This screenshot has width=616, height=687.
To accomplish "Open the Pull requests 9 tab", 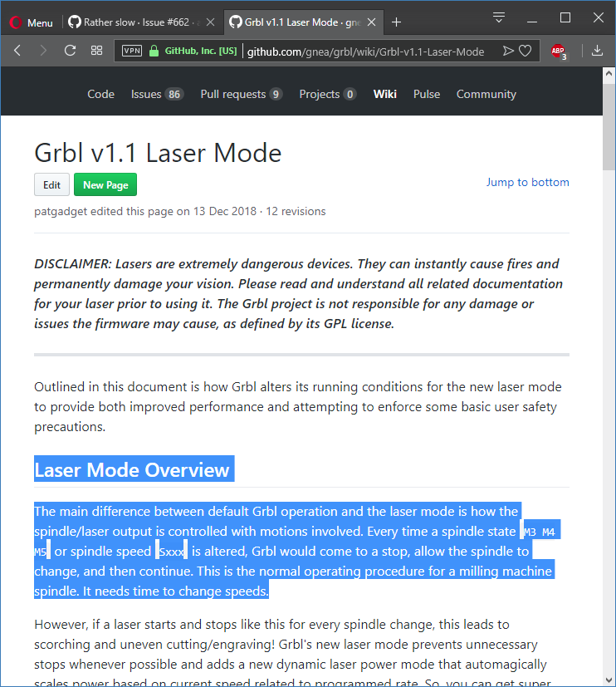I will (x=242, y=94).
